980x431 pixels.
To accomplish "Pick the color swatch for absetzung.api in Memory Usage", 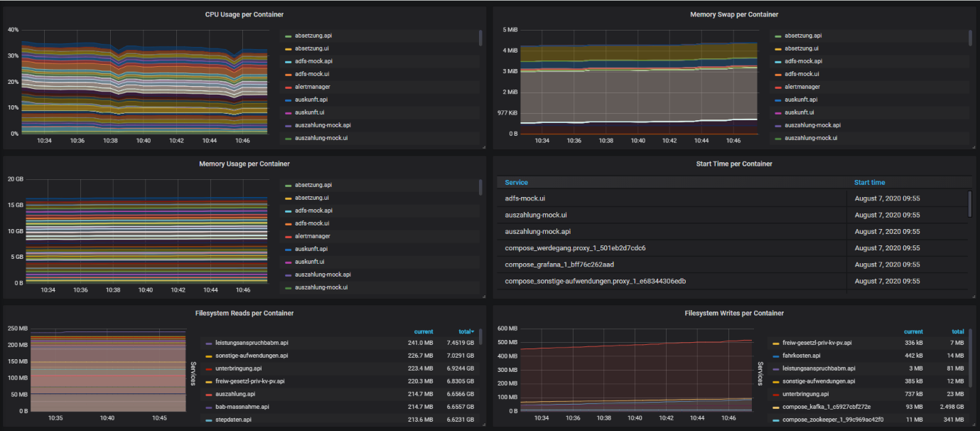I will pyautogui.click(x=289, y=186).
